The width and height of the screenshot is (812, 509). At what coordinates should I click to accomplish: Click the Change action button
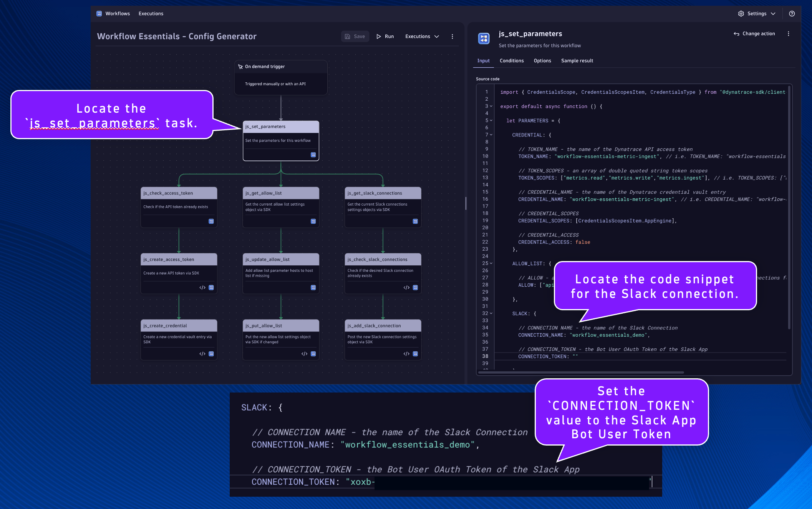(754, 34)
